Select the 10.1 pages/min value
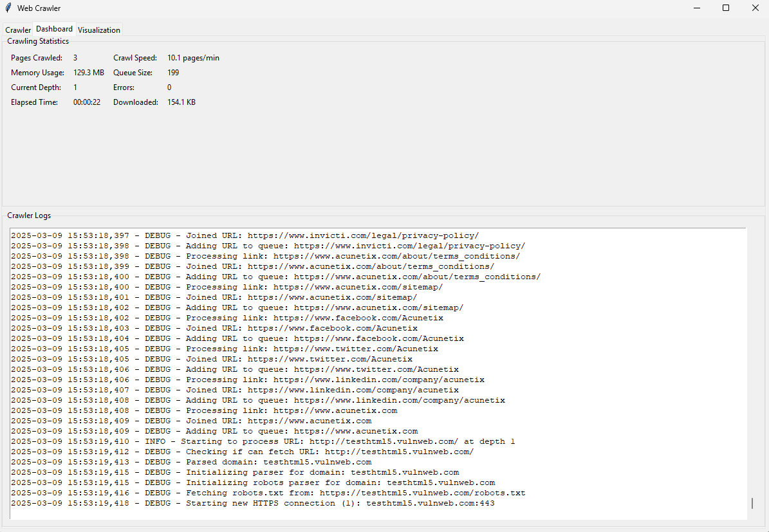The width and height of the screenshot is (769, 532). [193, 58]
